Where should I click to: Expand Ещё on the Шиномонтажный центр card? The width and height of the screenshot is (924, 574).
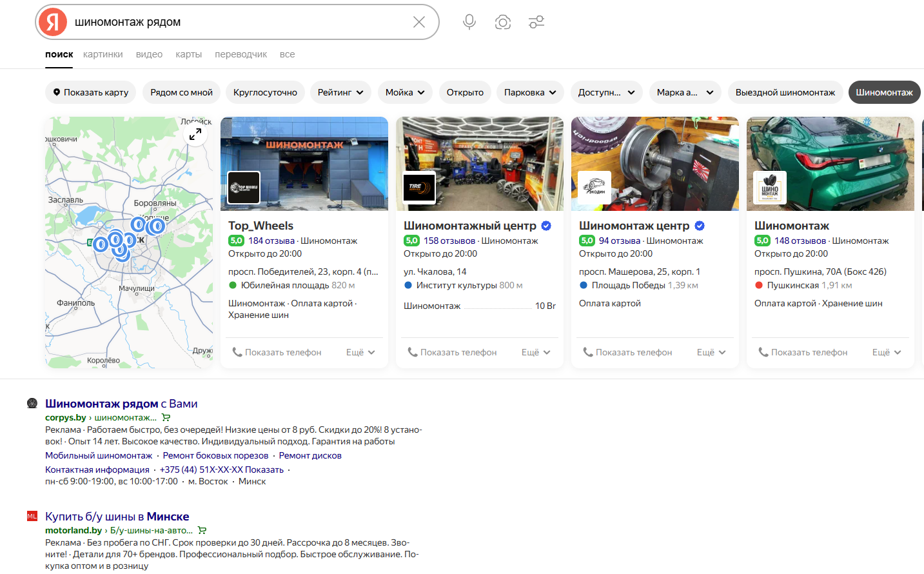click(x=536, y=352)
